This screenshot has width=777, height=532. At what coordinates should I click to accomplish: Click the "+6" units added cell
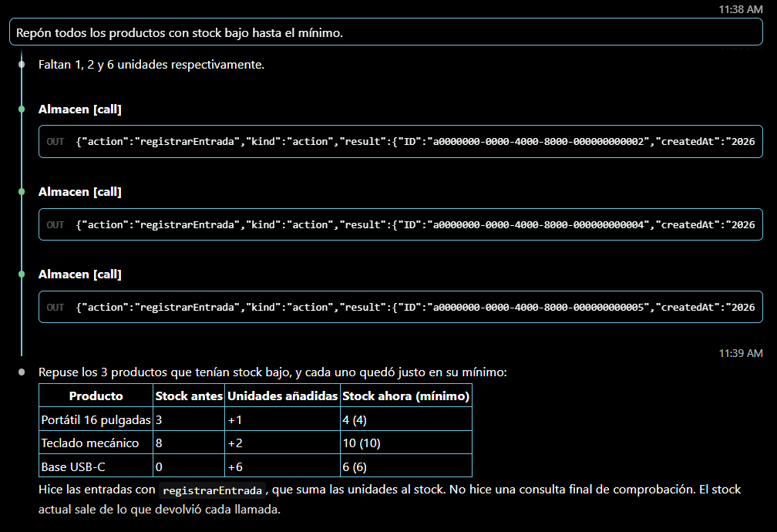tap(282, 466)
